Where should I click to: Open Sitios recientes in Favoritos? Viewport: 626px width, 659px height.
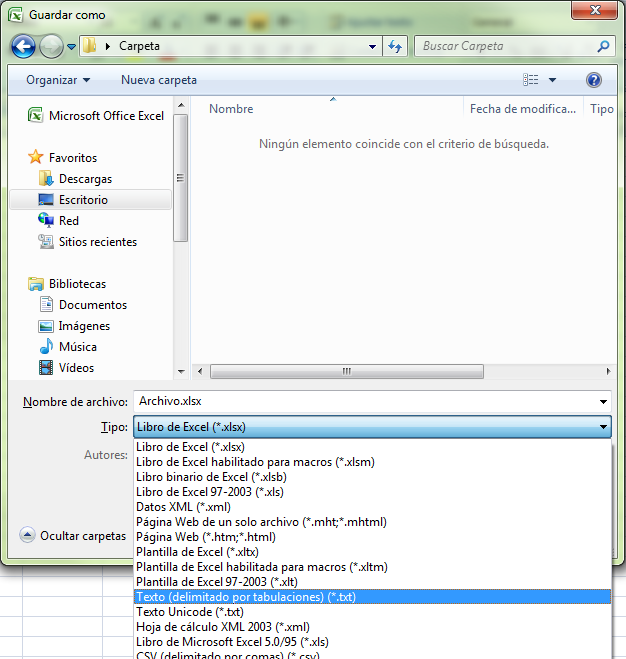click(98, 242)
